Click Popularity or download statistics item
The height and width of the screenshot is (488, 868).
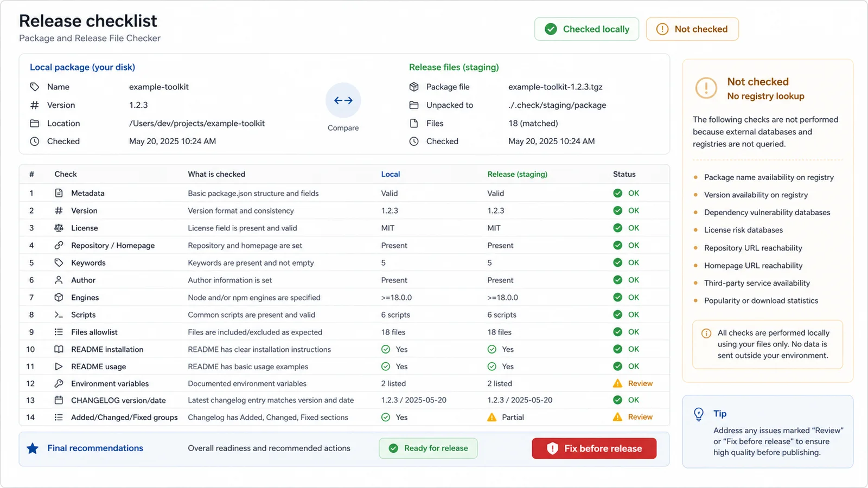761,301
